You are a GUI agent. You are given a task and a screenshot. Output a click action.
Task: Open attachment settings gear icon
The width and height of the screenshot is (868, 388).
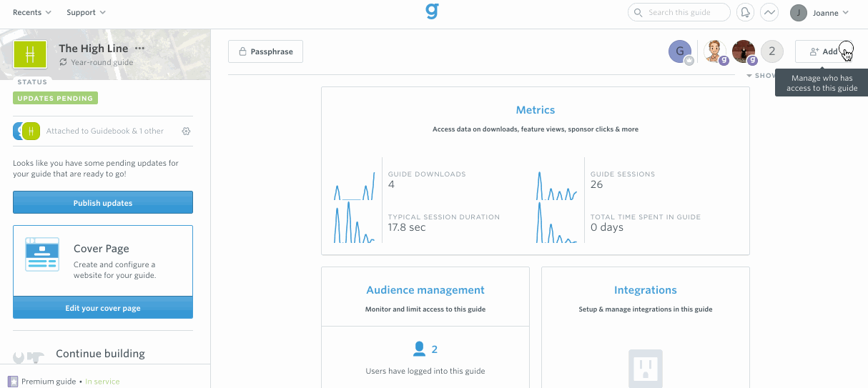tap(187, 131)
